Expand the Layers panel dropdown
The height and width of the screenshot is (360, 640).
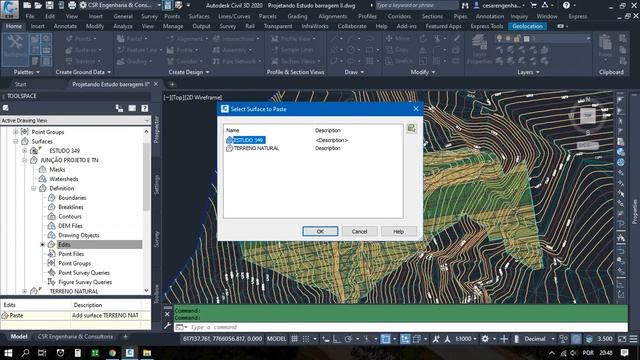528,72
